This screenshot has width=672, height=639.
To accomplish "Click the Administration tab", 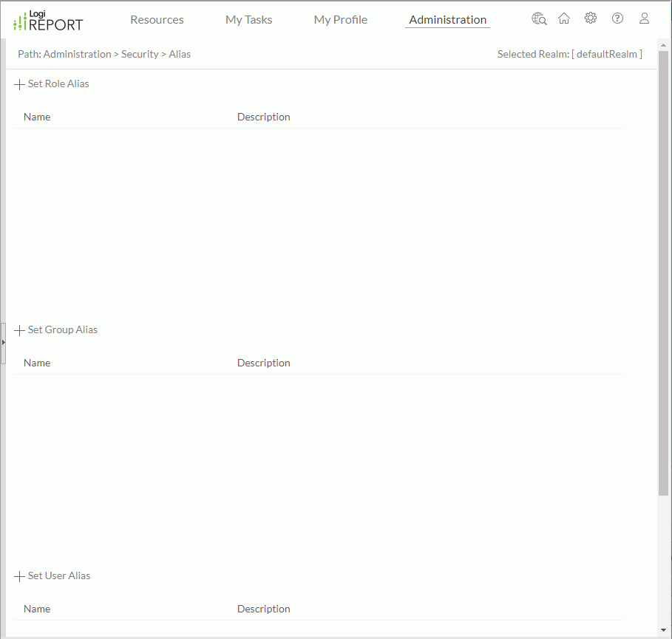I will tap(447, 20).
